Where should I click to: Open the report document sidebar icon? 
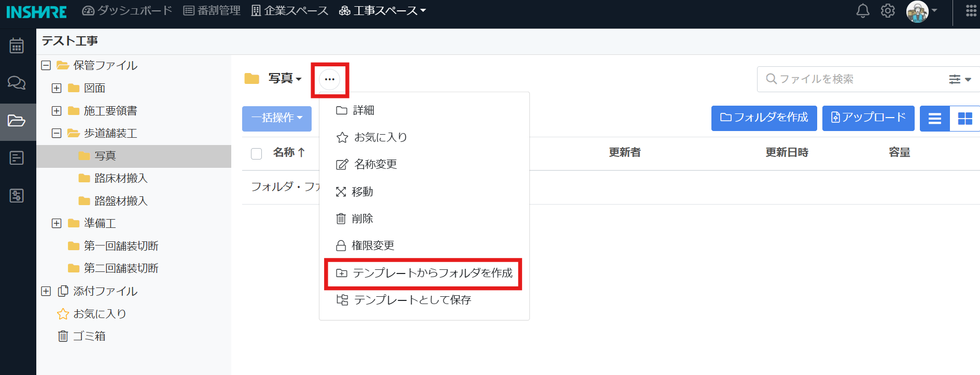click(x=17, y=157)
